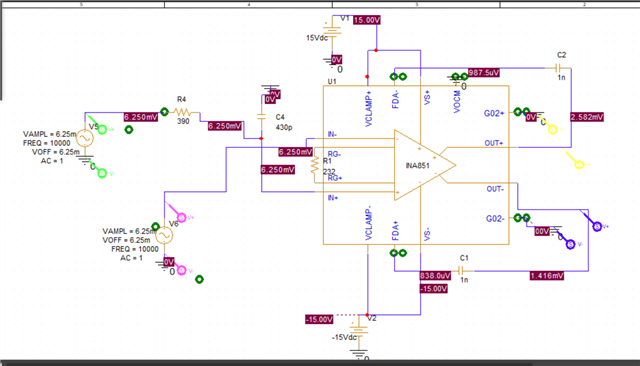Select capacitor C2 1n symbol
The height and width of the screenshot is (366, 640).
559,68
